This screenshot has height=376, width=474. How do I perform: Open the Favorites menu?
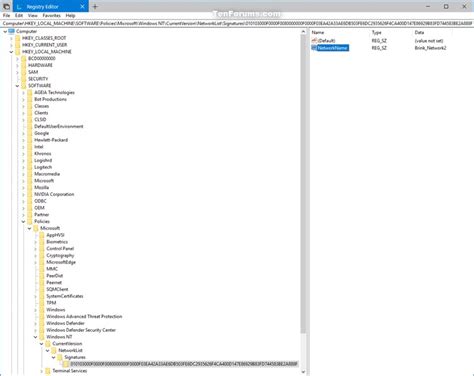[51, 16]
